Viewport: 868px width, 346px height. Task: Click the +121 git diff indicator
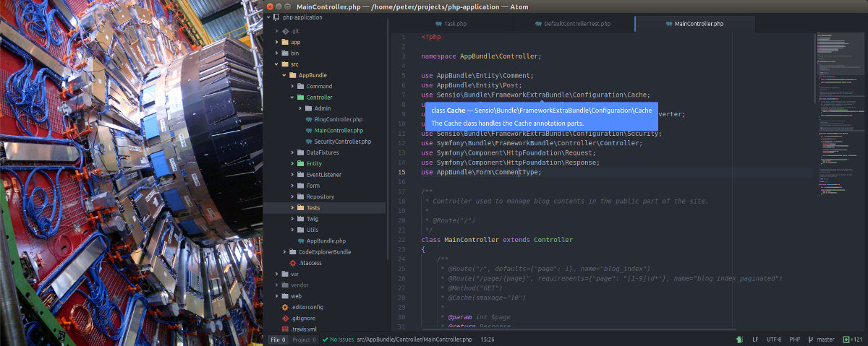[854, 339]
